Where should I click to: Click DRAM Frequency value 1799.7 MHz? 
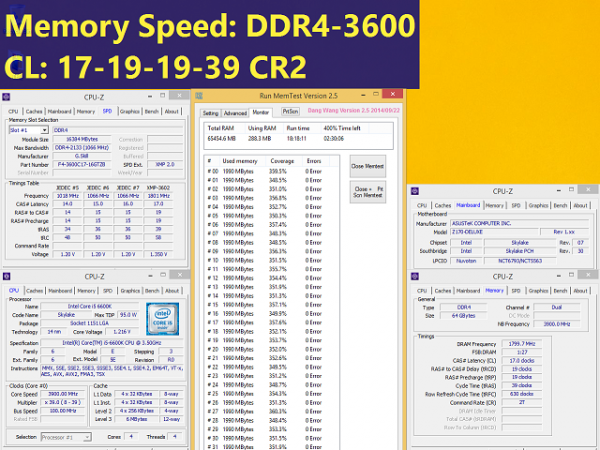522,344
